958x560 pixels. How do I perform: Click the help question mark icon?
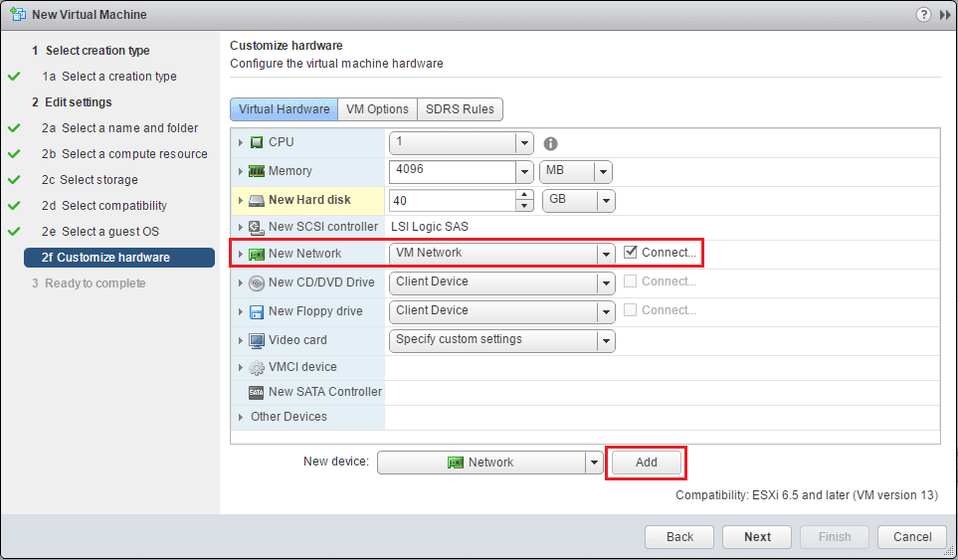pos(923,15)
